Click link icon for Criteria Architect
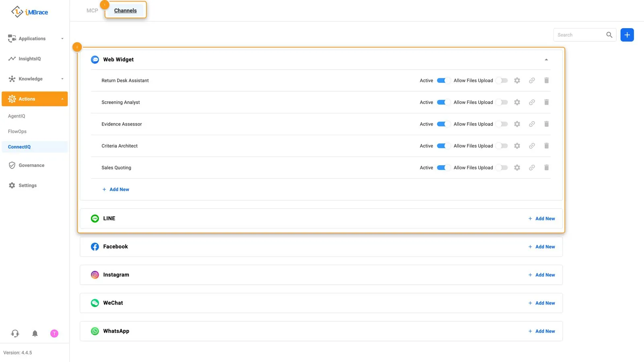 click(x=532, y=146)
